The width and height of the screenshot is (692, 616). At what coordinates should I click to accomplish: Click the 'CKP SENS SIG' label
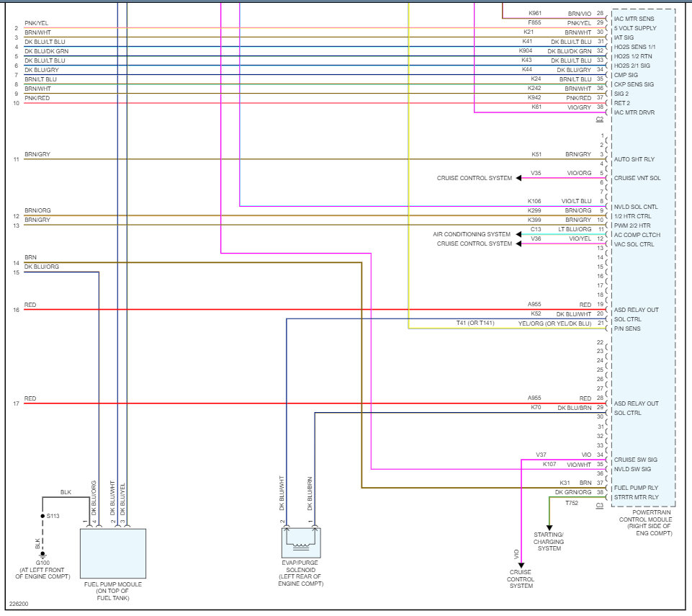click(634, 84)
